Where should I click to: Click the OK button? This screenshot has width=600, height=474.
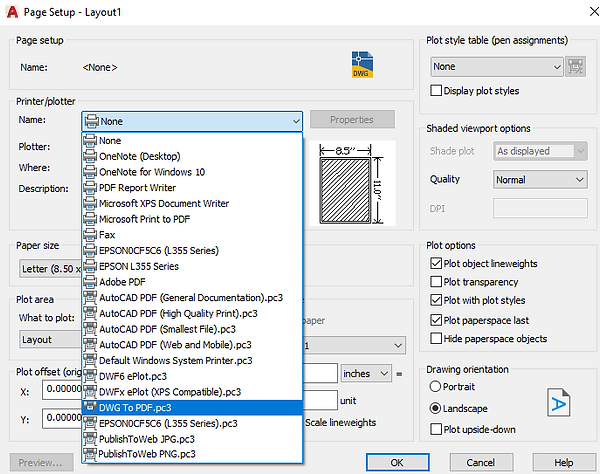398,462
